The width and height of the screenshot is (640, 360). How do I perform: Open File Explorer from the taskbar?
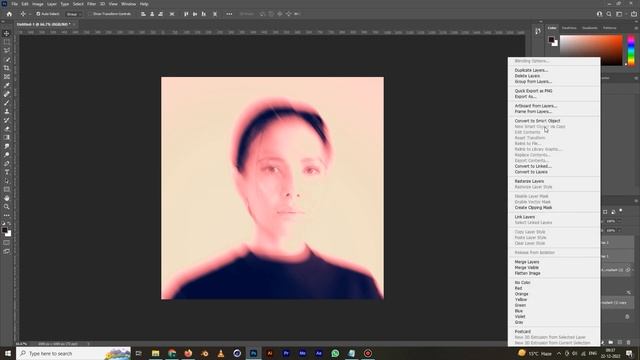[156, 353]
